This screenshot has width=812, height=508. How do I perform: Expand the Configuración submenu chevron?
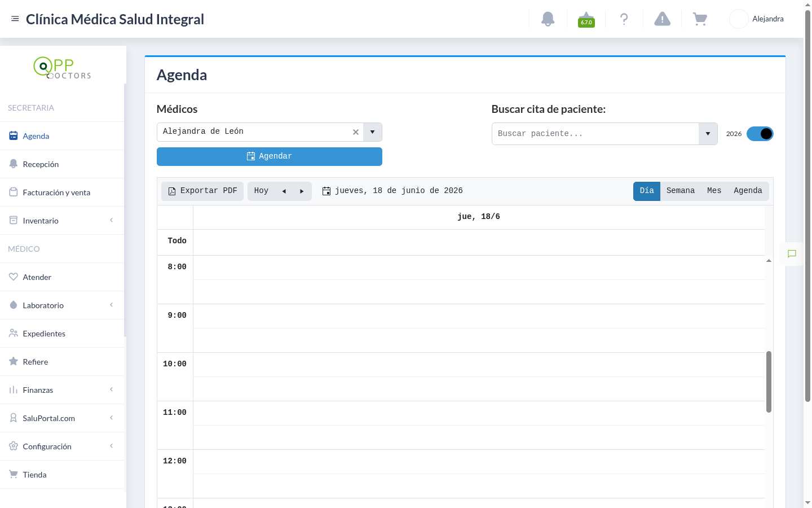111,446
